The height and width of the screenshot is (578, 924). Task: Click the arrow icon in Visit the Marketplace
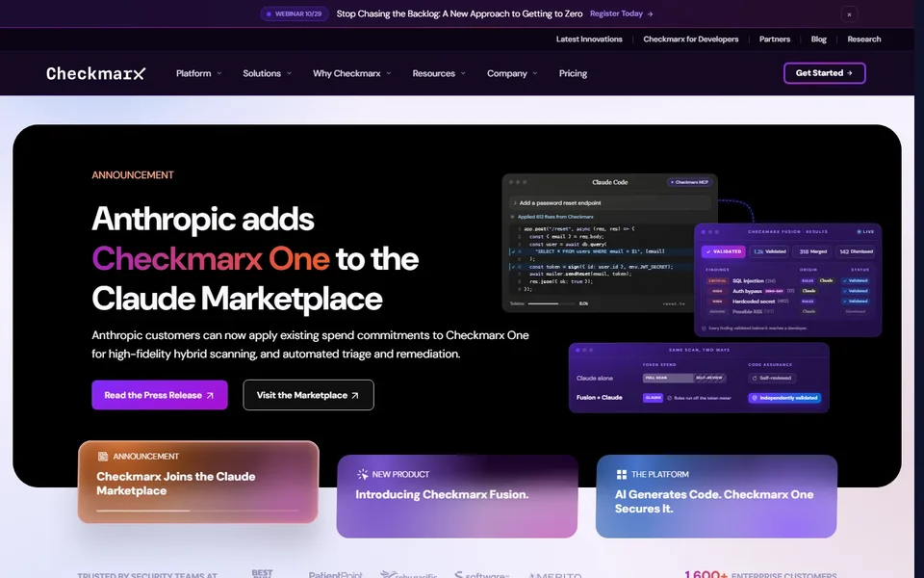coord(355,396)
